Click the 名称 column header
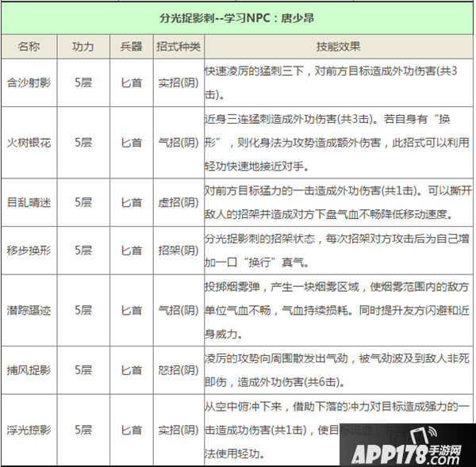 (29, 47)
